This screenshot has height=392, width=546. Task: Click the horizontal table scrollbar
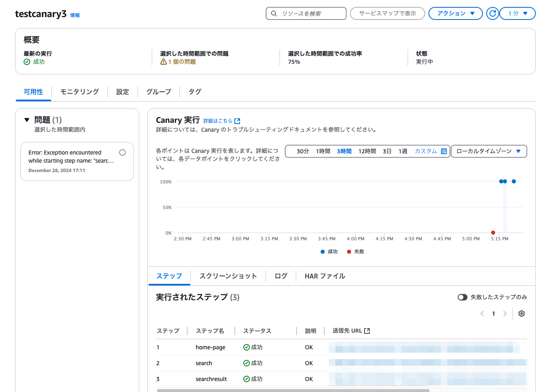click(293, 390)
